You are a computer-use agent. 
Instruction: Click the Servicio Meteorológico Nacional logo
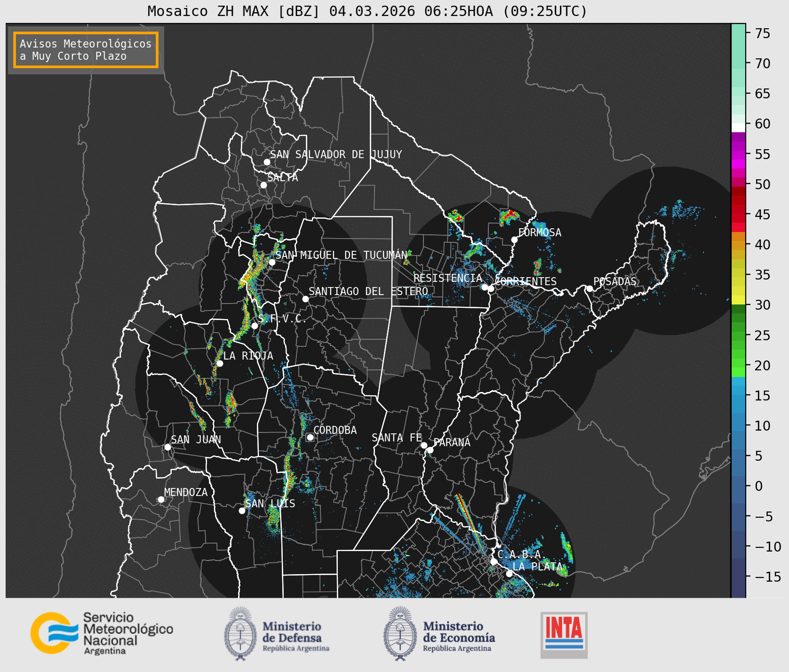(x=102, y=633)
